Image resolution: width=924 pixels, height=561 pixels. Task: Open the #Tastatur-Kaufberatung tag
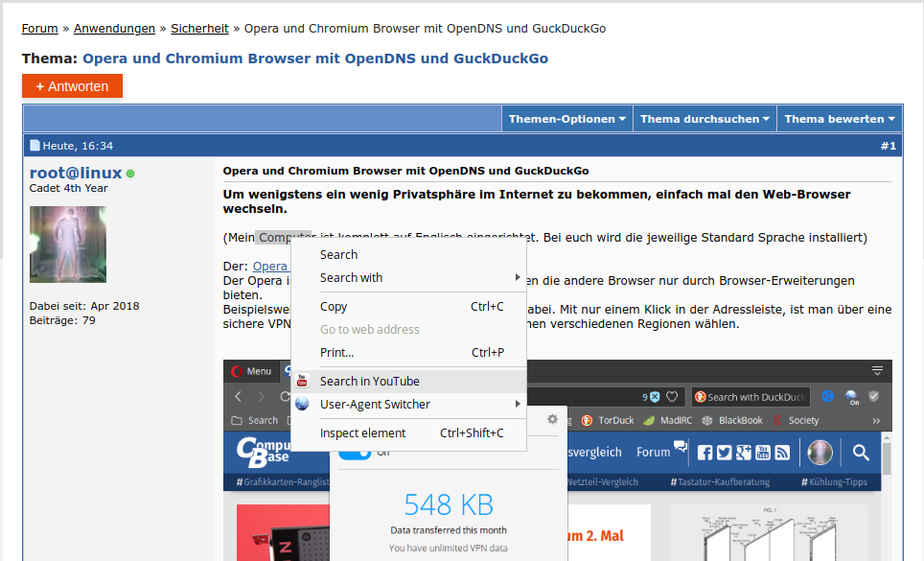[x=720, y=482]
